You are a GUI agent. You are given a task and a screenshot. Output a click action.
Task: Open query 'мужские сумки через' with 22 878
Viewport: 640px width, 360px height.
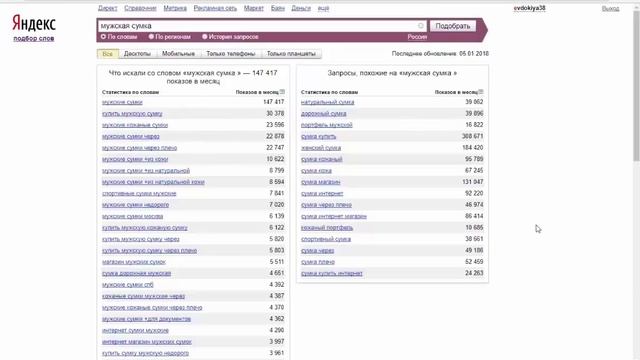(x=131, y=136)
